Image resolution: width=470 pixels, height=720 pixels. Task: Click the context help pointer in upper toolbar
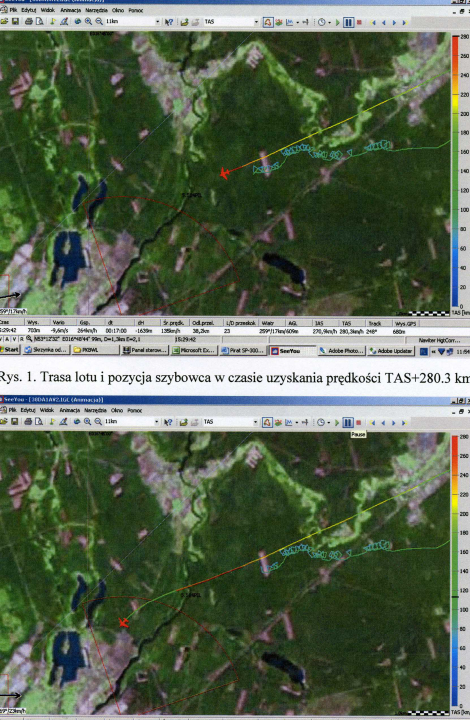pyautogui.click(x=169, y=22)
